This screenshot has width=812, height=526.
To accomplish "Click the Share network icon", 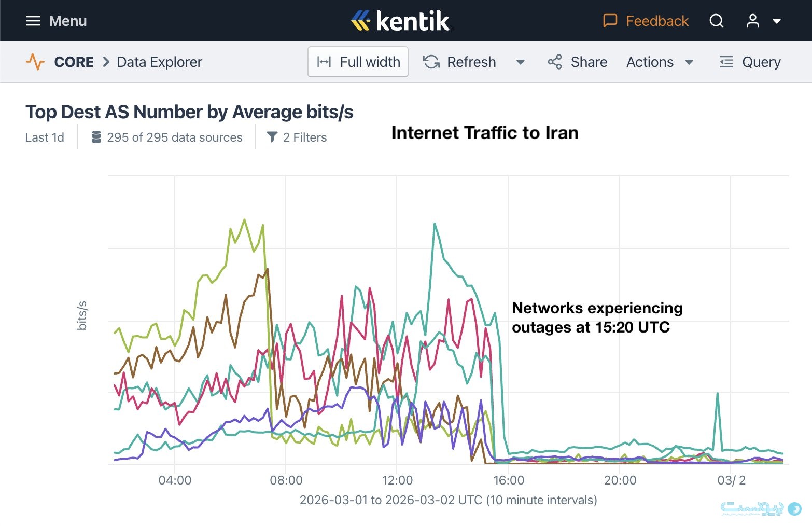I will pyautogui.click(x=555, y=62).
